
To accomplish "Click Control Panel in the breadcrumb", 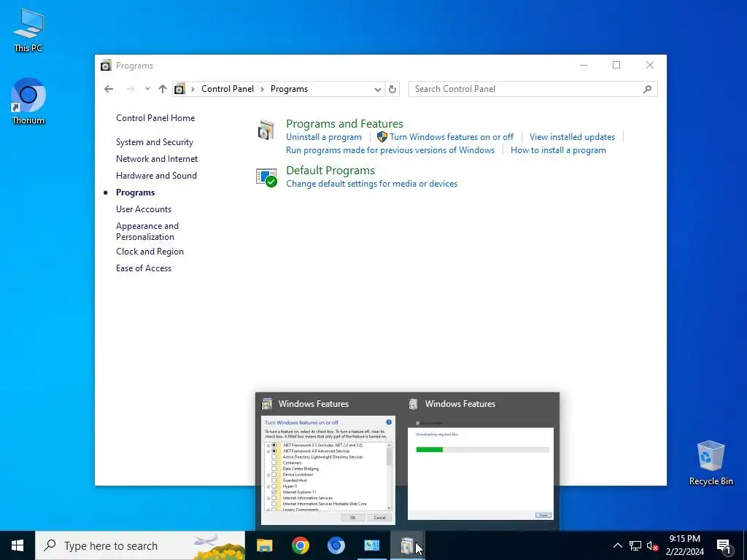I will click(x=228, y=89).
